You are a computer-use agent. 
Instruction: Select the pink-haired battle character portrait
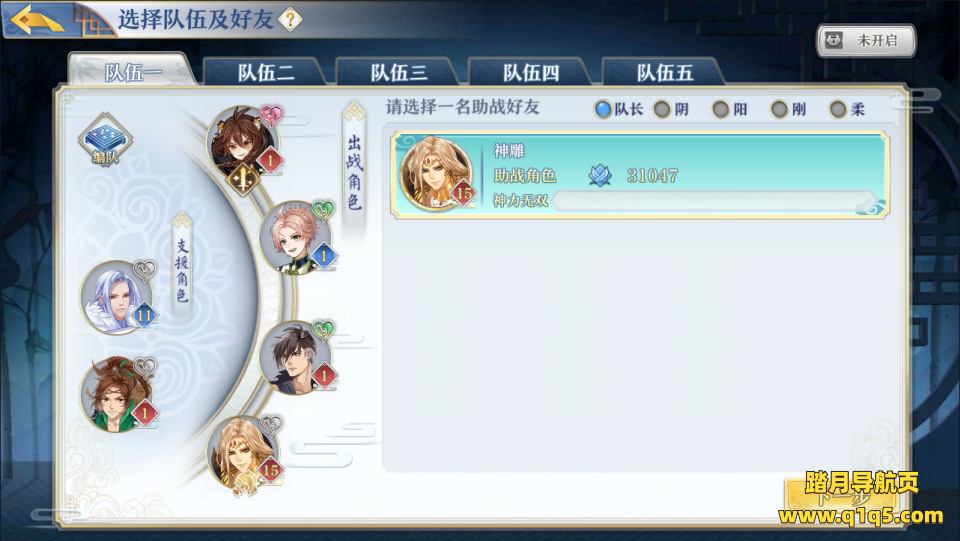(x=296, y=238)
